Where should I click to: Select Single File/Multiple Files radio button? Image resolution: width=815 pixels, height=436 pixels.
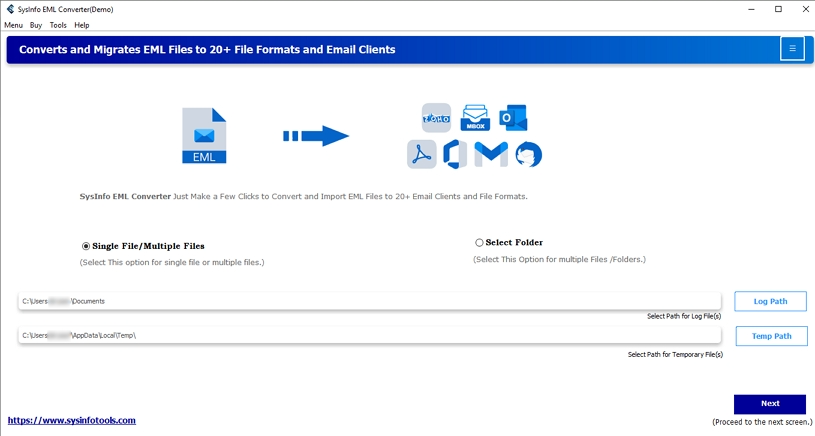click(86, 246)
